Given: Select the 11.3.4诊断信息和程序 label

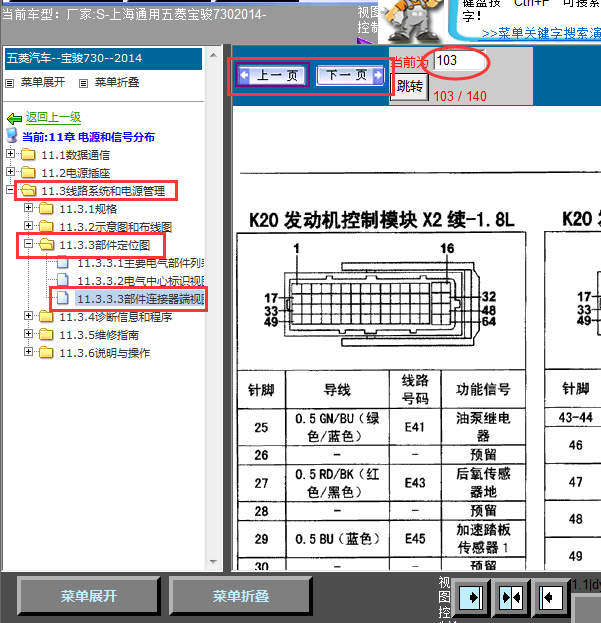Looking at the screenshot, I should [116, 317].
